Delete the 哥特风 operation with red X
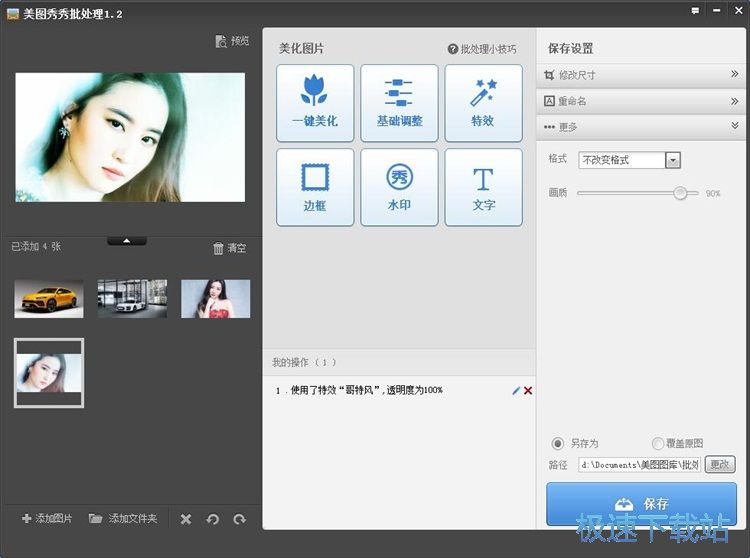 [528, 391]
